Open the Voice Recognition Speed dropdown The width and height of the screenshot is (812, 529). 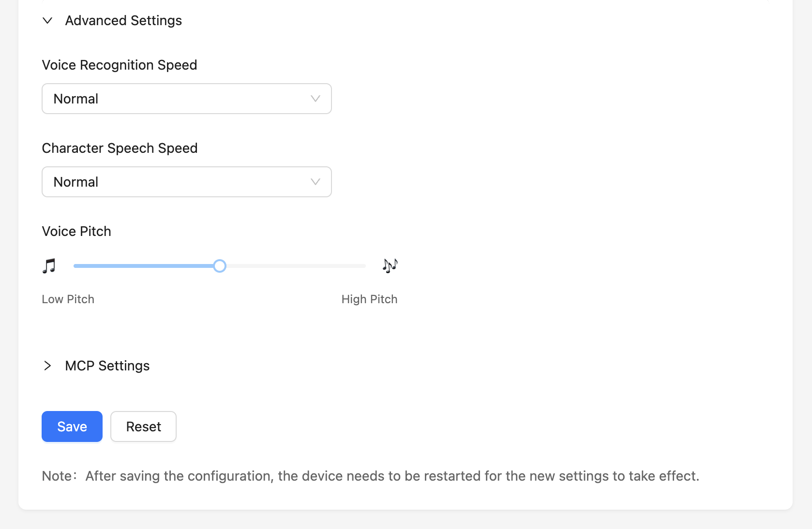pos(186,99)
